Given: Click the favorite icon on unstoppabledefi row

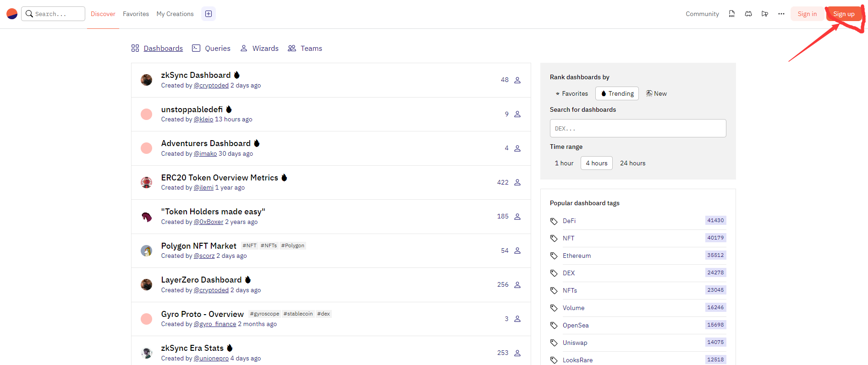Looking at the screenshot, I should click(517, 114).
